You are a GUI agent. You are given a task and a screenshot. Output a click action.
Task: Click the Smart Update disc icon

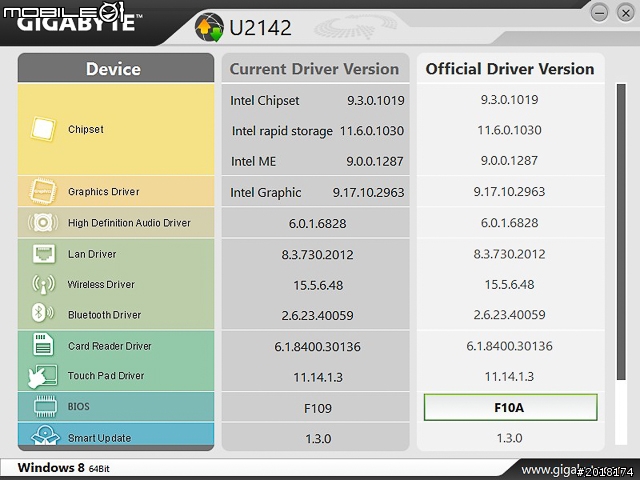click(x=45, y=435)
